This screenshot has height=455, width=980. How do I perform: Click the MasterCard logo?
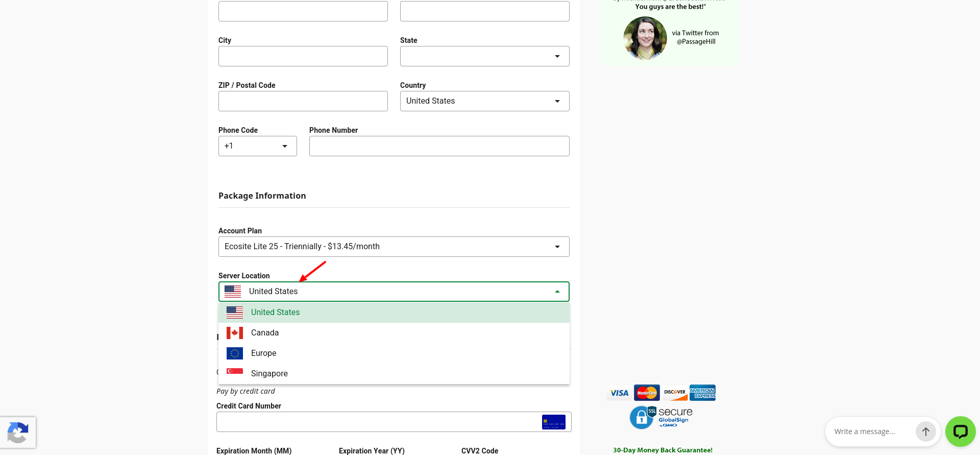tap(647, 393)
